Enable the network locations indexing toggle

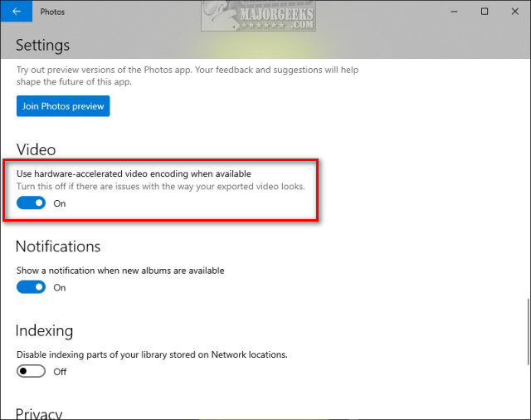click(x=31, y=371)
